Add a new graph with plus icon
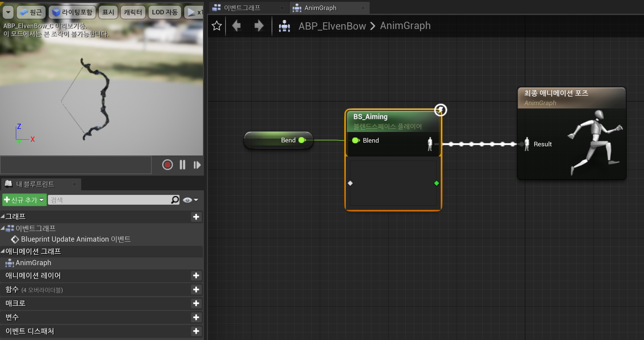Image resolution: width=644 pixels, height=340 pixels. tap(196, 217)
